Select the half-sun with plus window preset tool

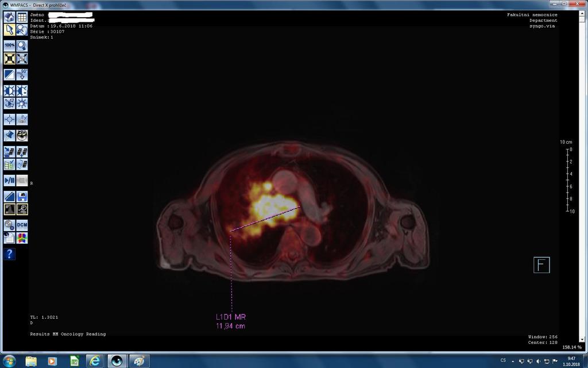pos(22,90)
